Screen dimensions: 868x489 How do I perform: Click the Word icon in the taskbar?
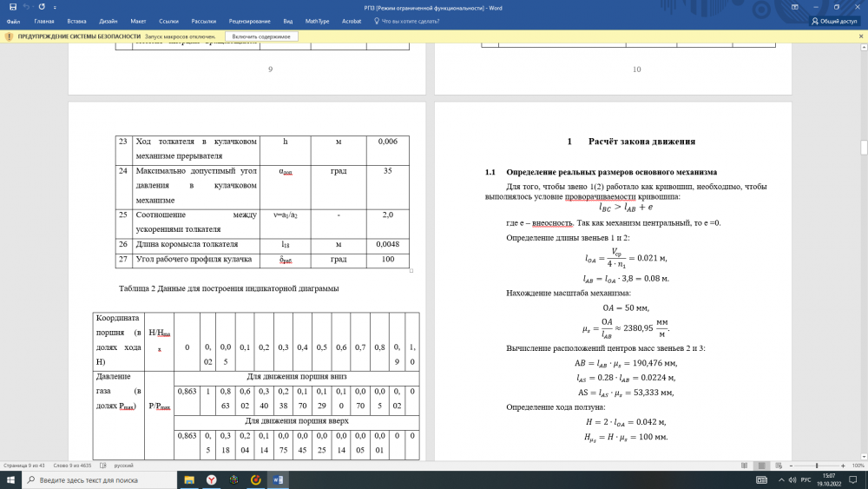pyautogui.click(x=279, y=479)
